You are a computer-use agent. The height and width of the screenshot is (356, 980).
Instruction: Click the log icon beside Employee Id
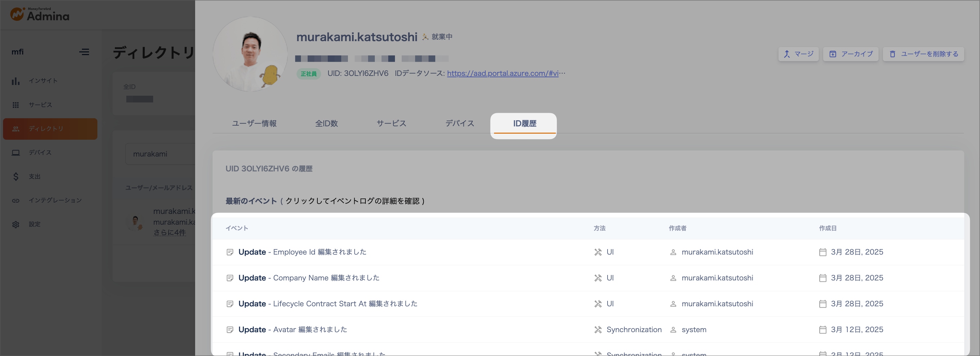[230, 252]
